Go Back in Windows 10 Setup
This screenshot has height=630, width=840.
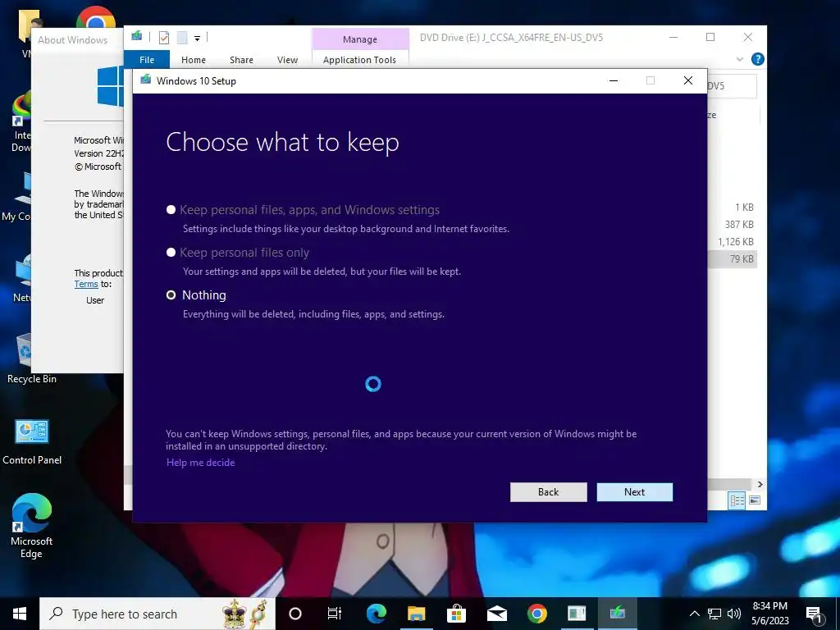click(x=548, y=492)
